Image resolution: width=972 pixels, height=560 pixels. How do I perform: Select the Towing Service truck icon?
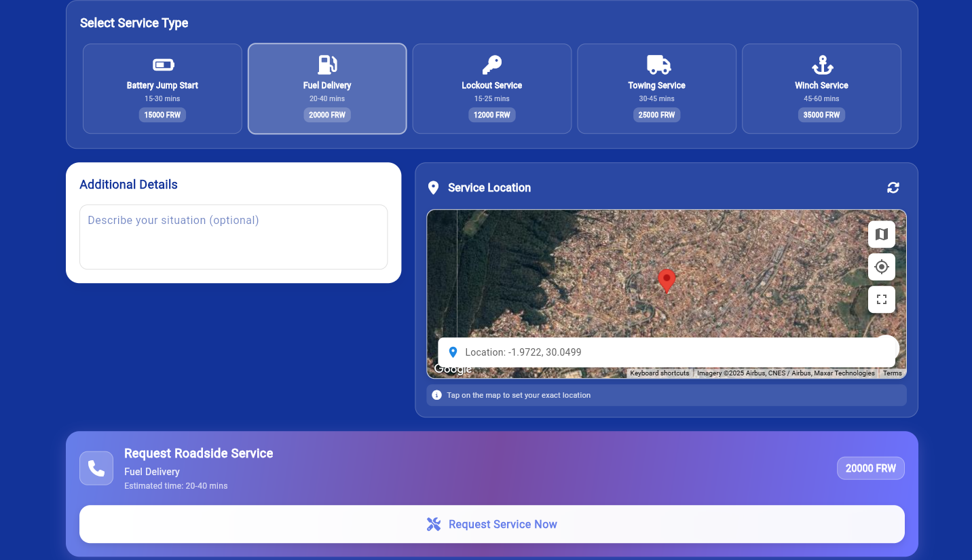click(x=658, y=65)
